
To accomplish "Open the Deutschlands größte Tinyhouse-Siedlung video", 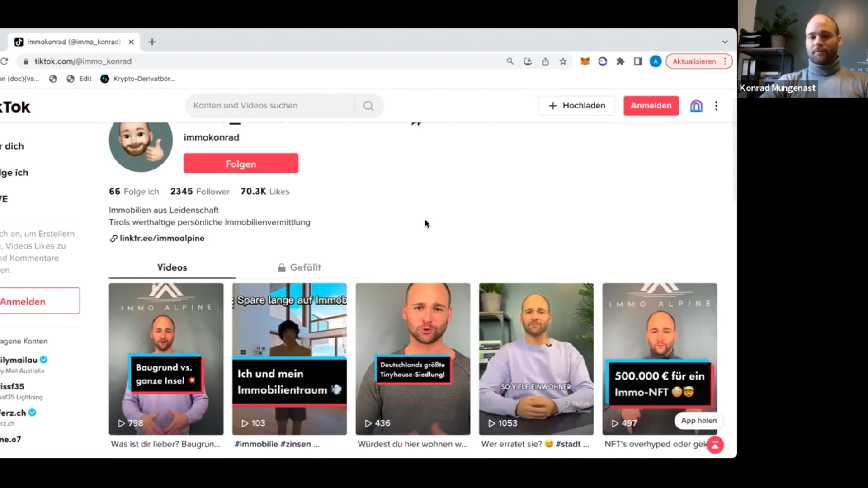I will 413,359.
